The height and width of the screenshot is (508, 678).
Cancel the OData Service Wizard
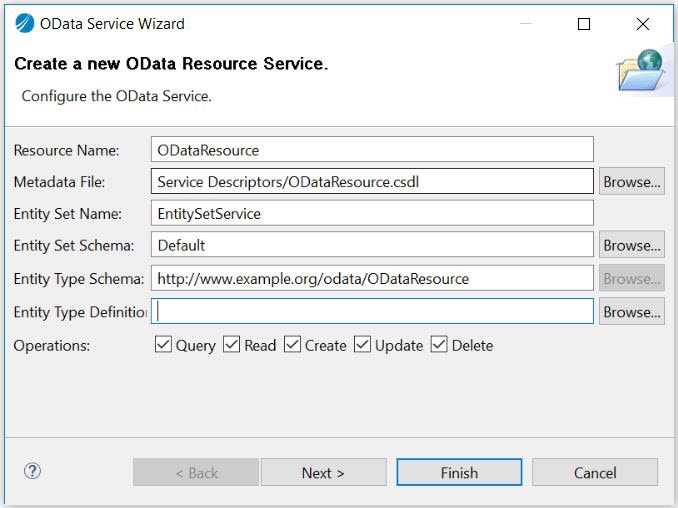(595, 472)
